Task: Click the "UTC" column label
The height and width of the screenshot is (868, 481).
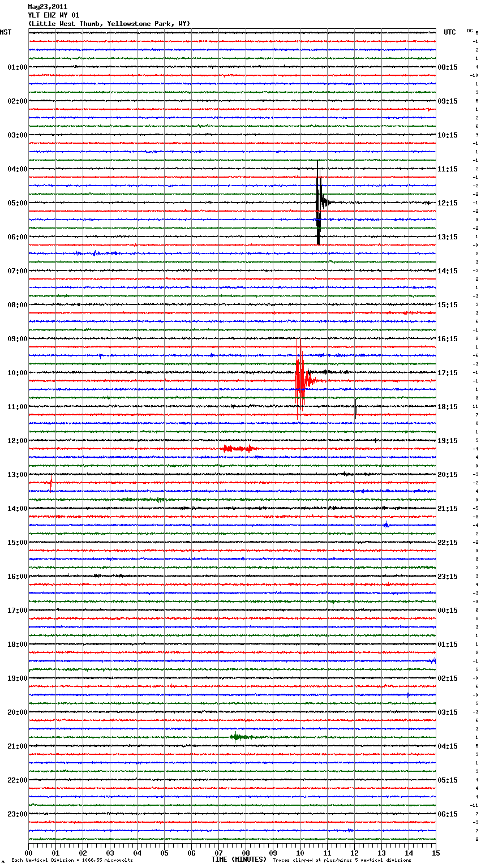Action: [450, 32]
